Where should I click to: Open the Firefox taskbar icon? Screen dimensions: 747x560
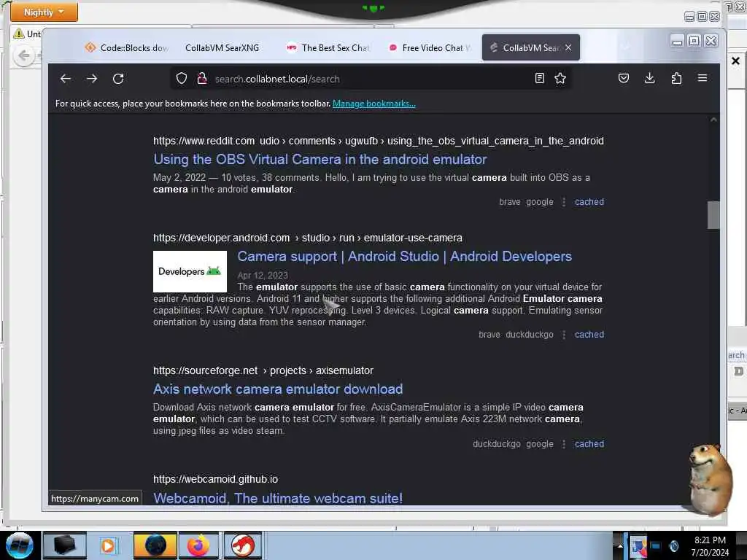[x=198, y=545]
